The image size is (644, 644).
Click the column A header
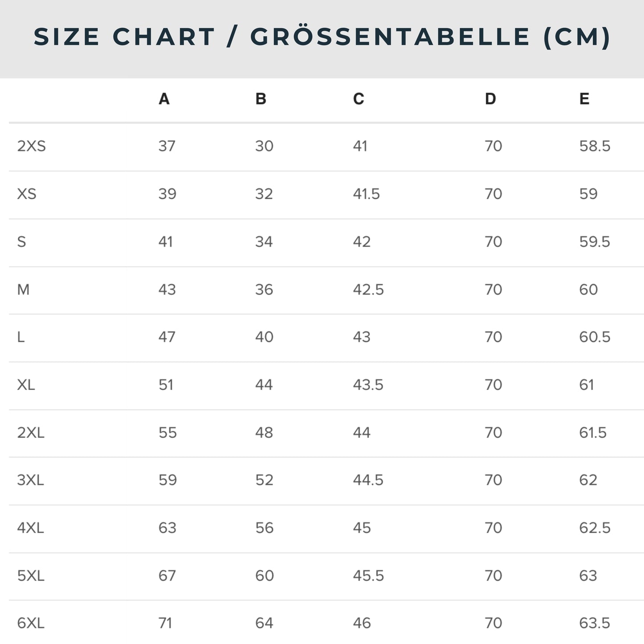pyautogui.click(x=164, y=99)
